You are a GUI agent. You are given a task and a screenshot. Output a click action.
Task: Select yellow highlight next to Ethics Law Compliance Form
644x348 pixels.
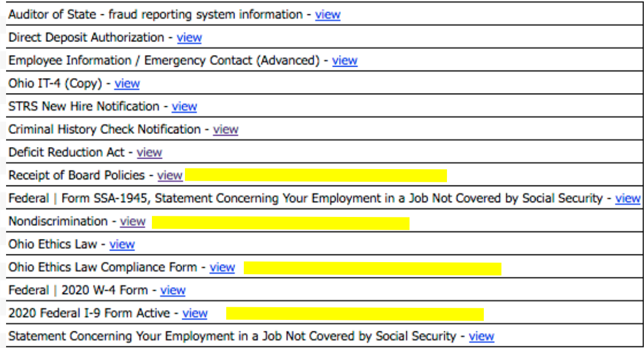pyautogui.click(x=372, y=269)
